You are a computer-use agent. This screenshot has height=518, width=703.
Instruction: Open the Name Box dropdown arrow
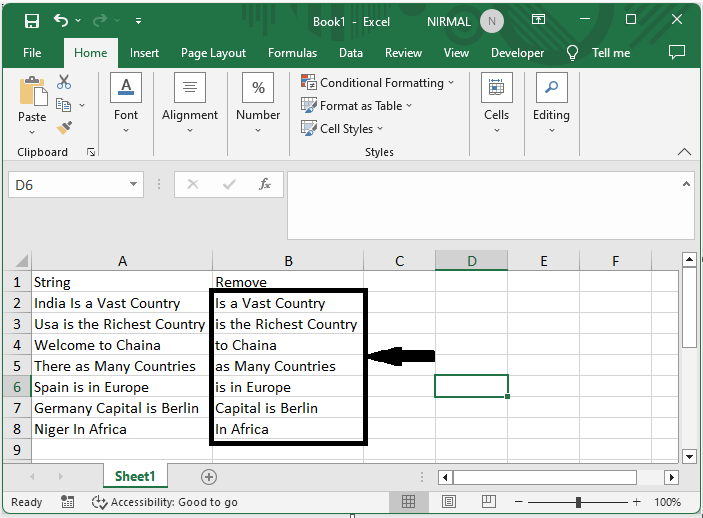point(133,184)
